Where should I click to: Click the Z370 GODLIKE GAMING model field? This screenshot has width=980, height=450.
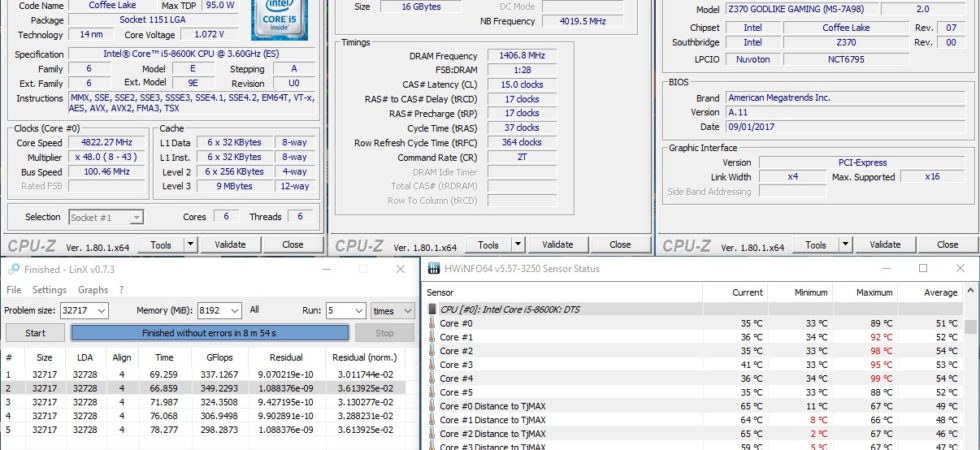(x=803, y=9)
